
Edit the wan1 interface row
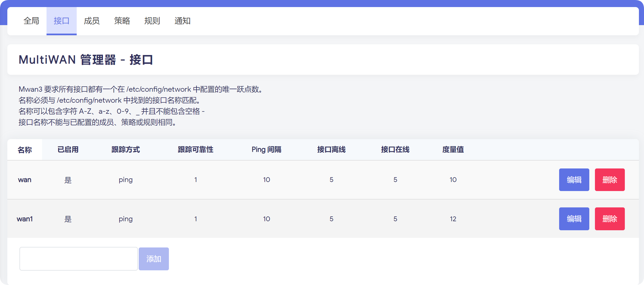coord(574,219)
